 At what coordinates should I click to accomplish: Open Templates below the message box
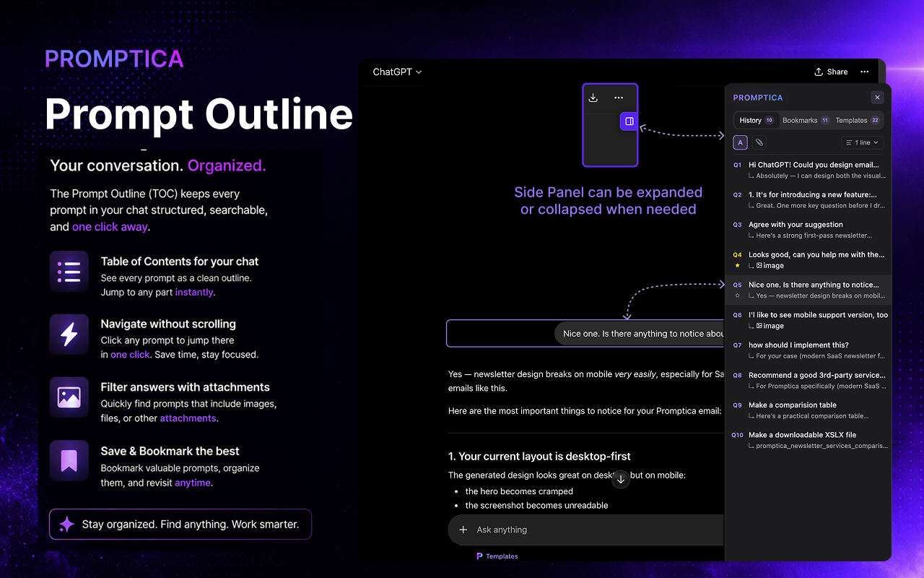coord(497,556)
